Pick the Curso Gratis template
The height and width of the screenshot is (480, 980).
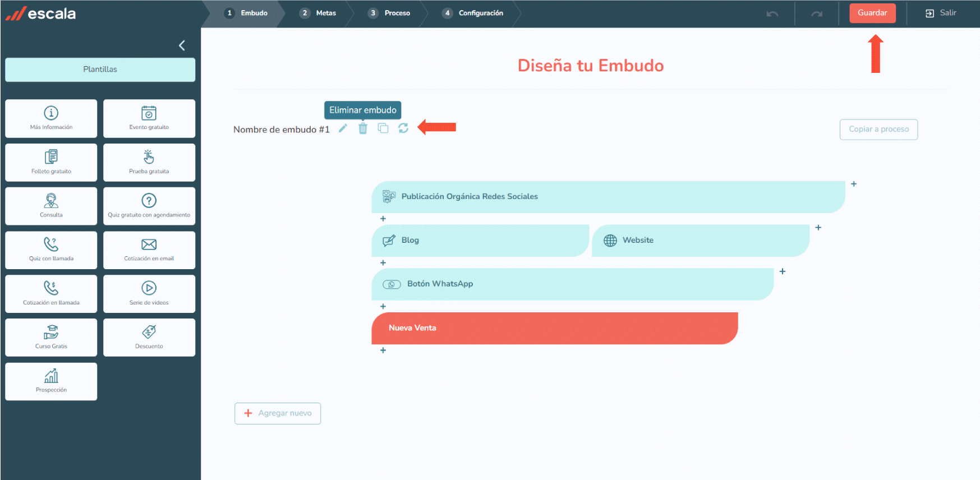coord(51,338)
